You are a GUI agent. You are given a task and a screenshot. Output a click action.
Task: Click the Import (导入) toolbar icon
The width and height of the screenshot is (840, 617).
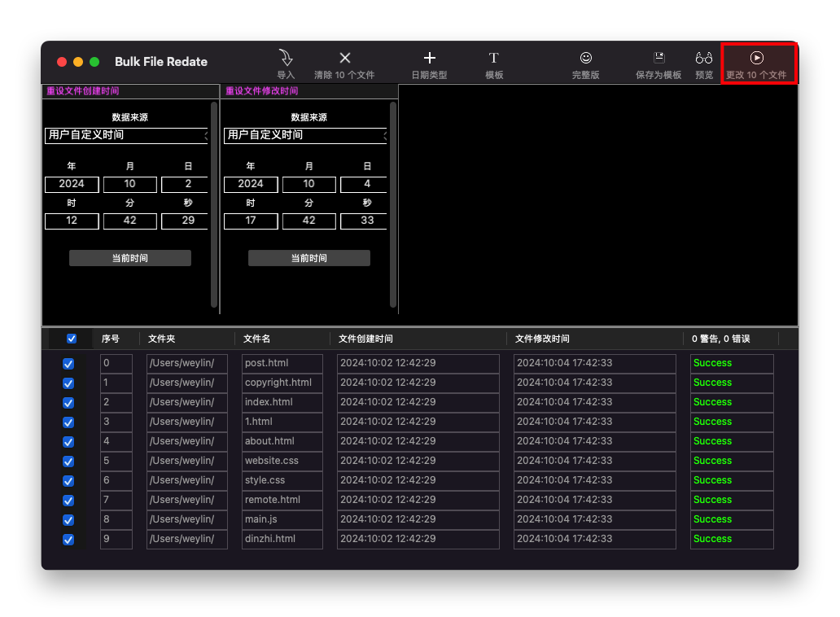286,59
